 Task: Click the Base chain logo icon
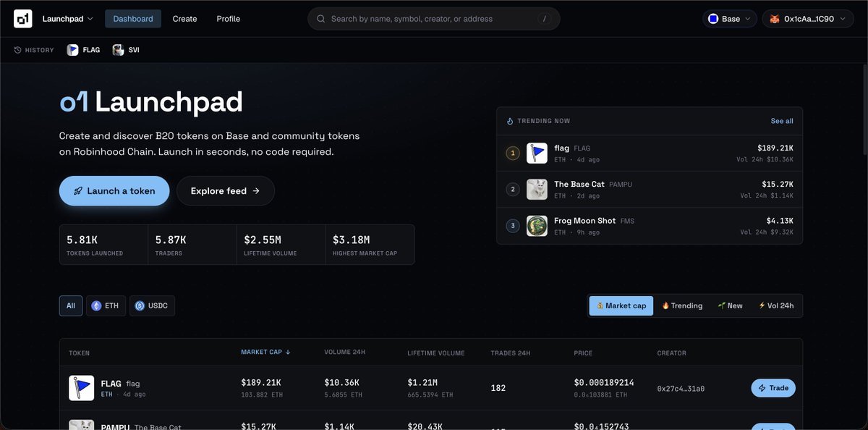pos(713,19)
